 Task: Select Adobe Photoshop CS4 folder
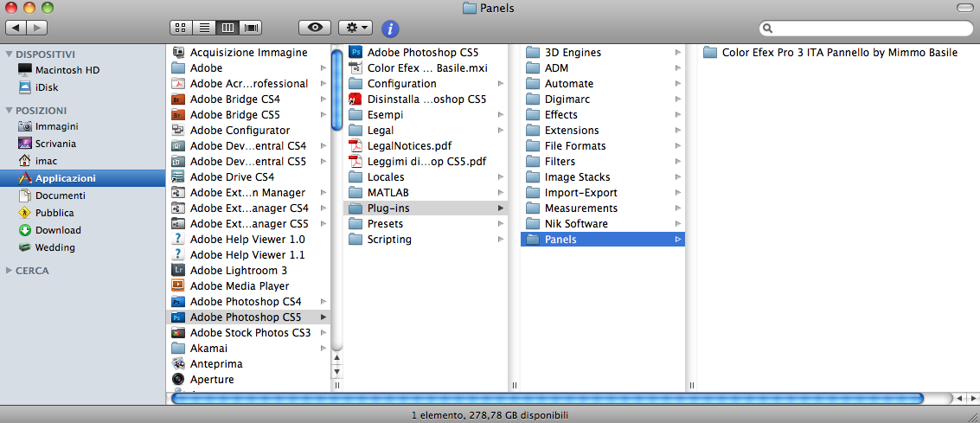point(248,301)
